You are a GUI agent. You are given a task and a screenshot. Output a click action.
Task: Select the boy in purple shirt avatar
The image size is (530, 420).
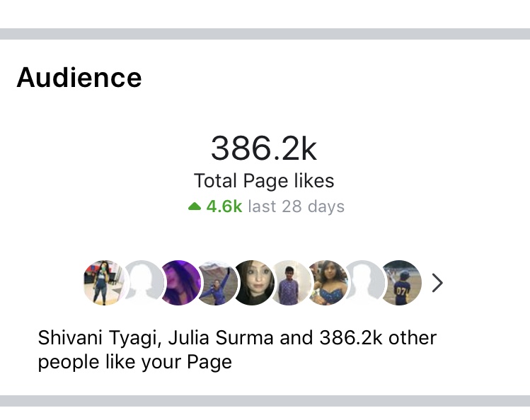point(291,283)
